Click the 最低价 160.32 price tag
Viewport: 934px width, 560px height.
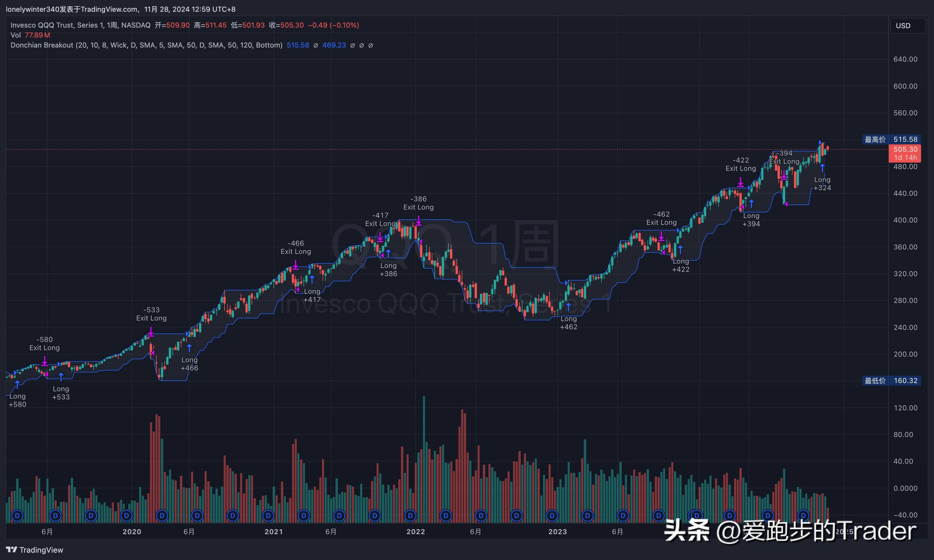(892, 381)
